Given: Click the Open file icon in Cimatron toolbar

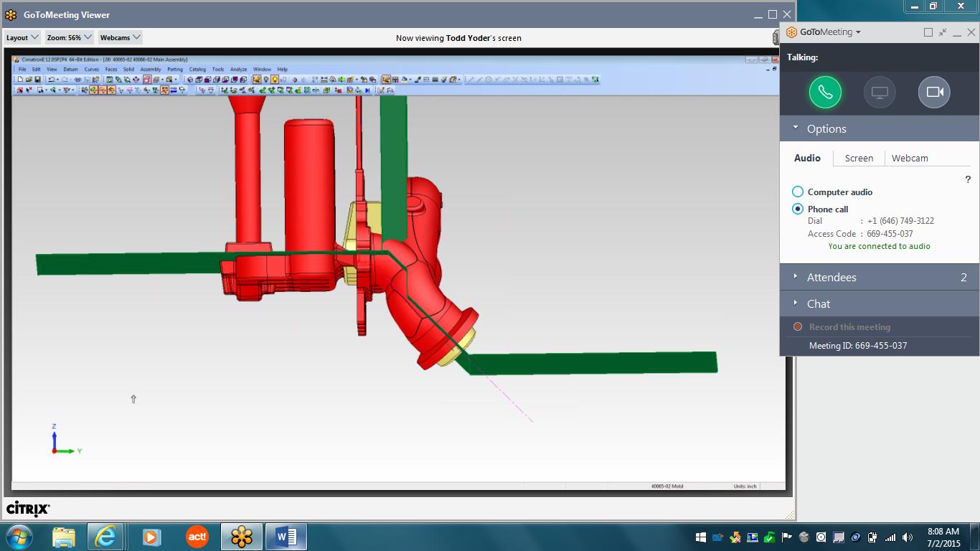Looking at the screenshot, I should [x=29, y=79].
